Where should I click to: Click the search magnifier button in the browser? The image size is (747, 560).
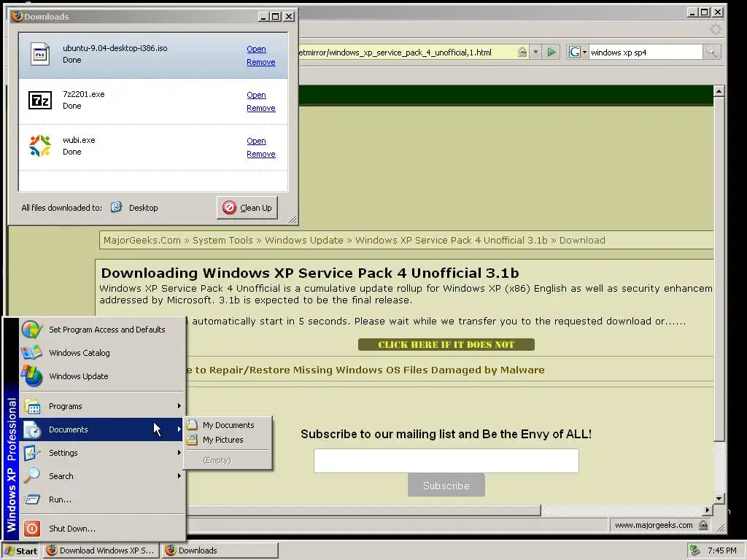coord(711,52)
